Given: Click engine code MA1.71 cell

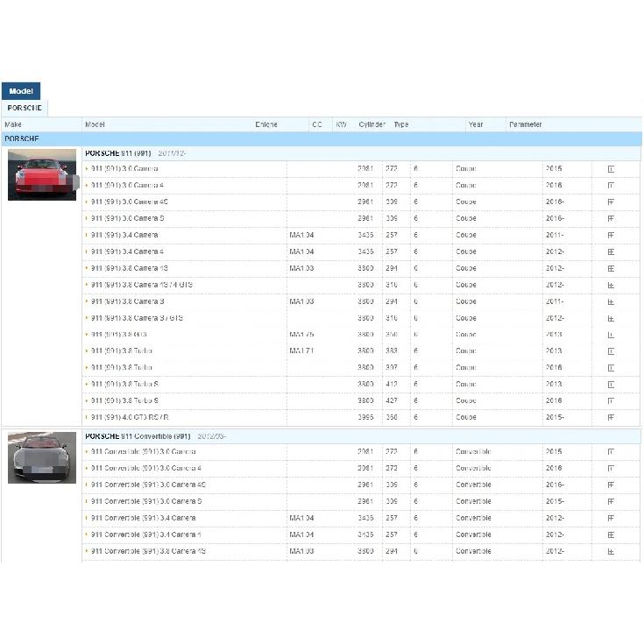Looking at the screenshot, I should tap(301, 350).
